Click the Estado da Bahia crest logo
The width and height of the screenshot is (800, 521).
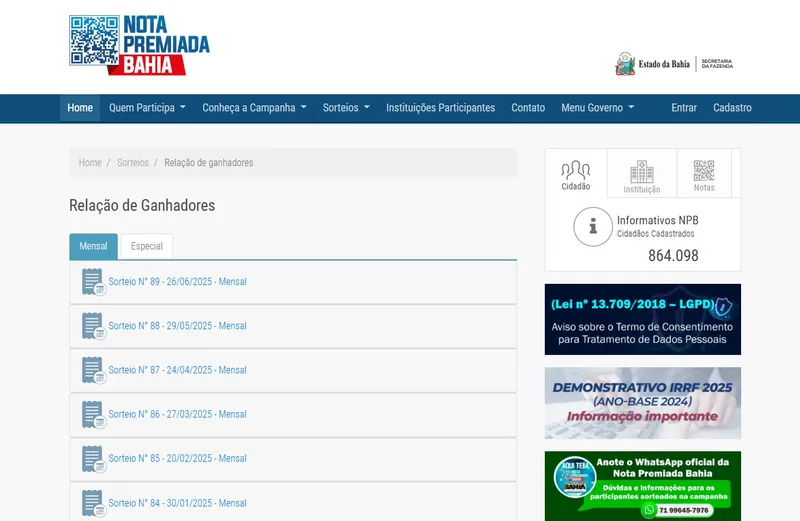pyautogui.click(x=625, y=65)
